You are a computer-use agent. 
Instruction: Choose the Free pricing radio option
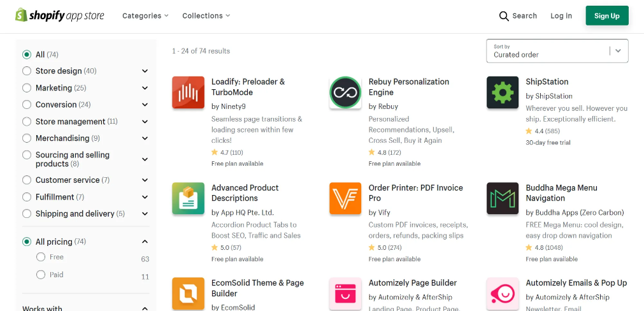click(41, 257)
